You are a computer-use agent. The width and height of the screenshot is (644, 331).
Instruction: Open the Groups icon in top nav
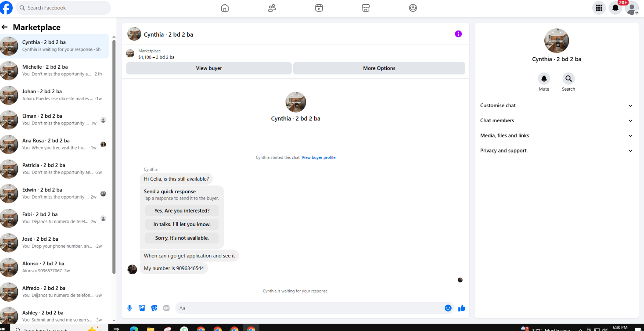coord(413,8)
